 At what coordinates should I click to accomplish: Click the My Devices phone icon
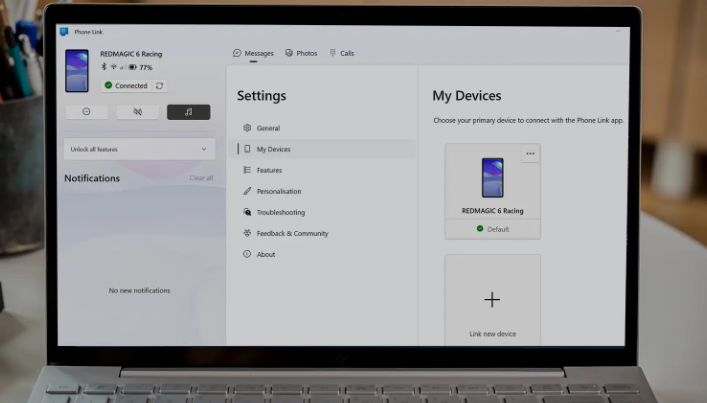[247, 149]
